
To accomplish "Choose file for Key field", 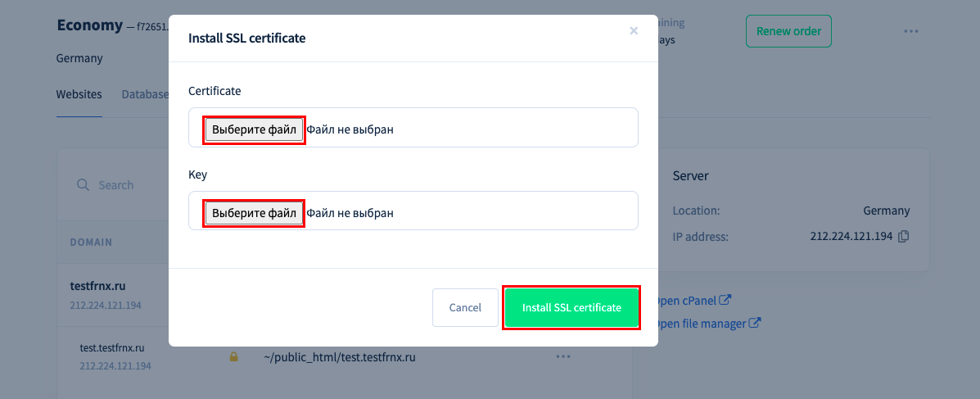I will (255, 213).
